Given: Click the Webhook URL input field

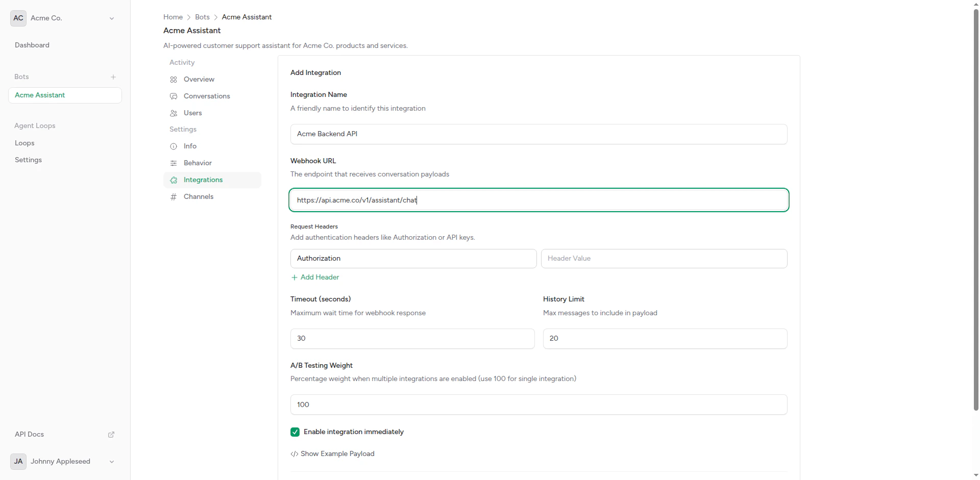Looking at the screenshot, I should pos(538,200).
